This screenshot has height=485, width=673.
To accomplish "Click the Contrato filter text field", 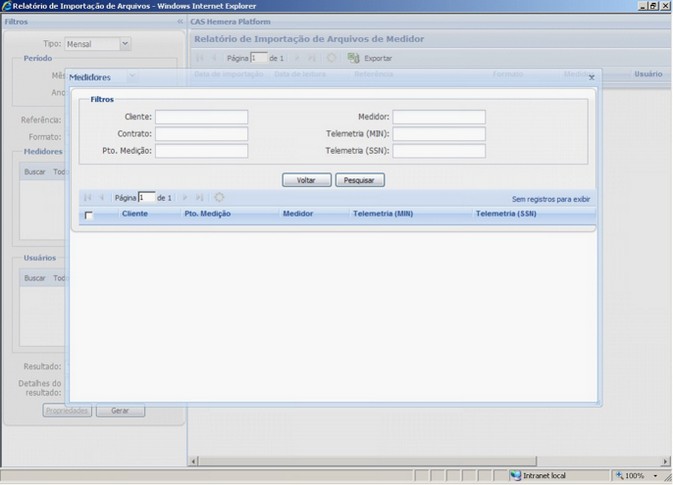I will (201, 134).
